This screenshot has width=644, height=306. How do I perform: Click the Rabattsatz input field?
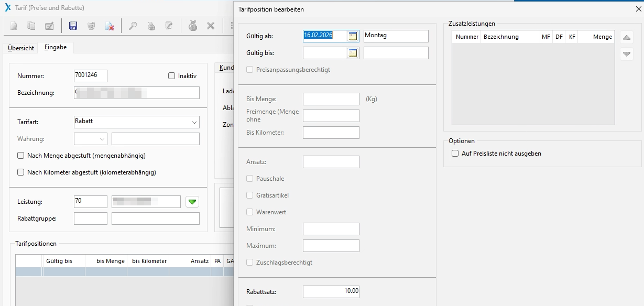(331, 291)
